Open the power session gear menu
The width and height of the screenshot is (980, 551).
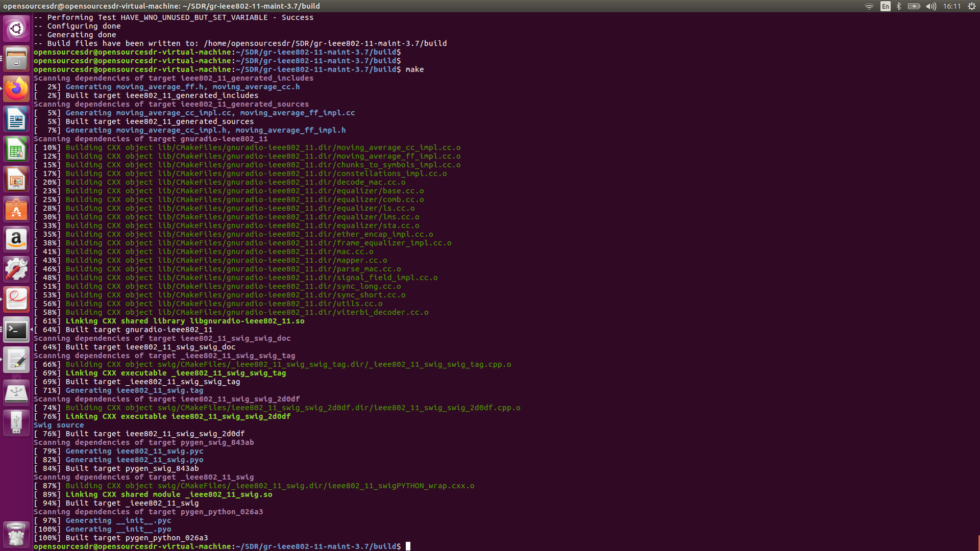971,7
